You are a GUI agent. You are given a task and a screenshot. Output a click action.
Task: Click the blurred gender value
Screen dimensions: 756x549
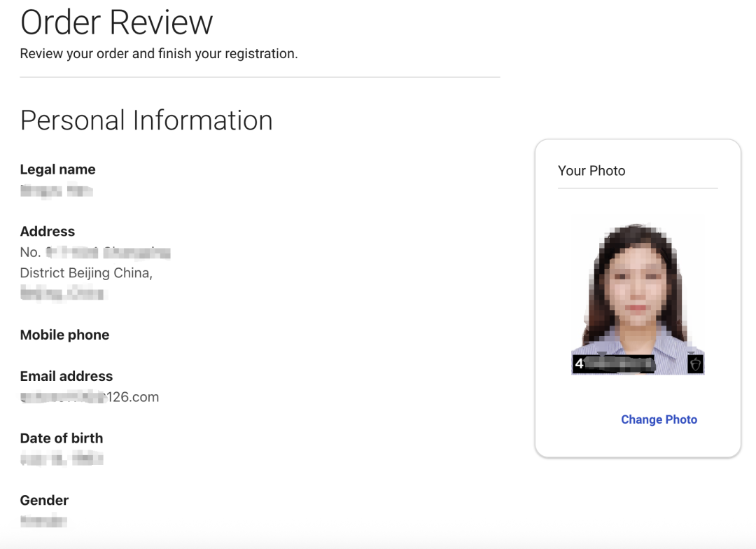point(43,521)
